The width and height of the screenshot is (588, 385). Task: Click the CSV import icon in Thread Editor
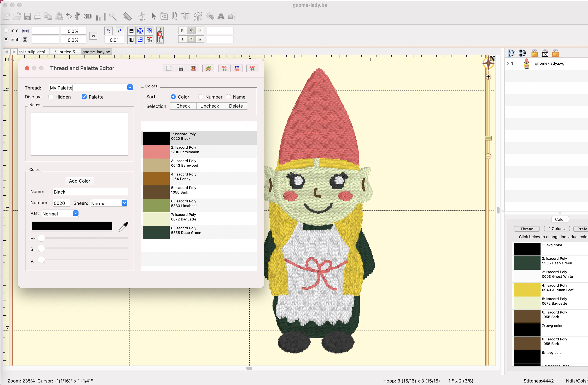point(252,68)
